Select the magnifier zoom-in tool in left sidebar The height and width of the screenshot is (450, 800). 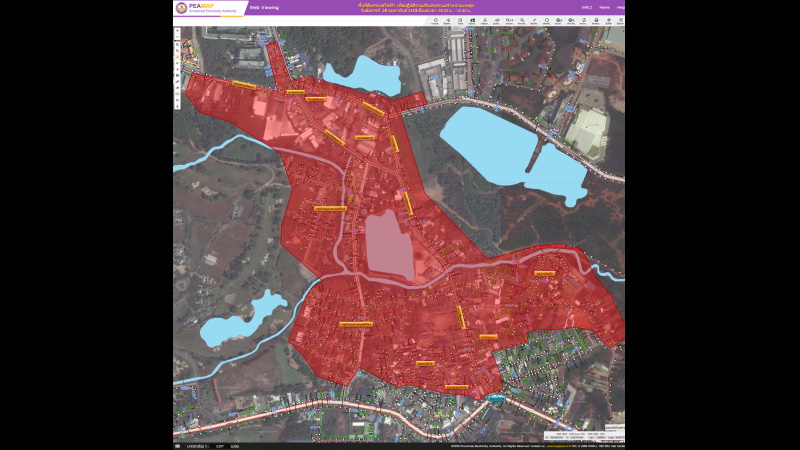(178, 45)
